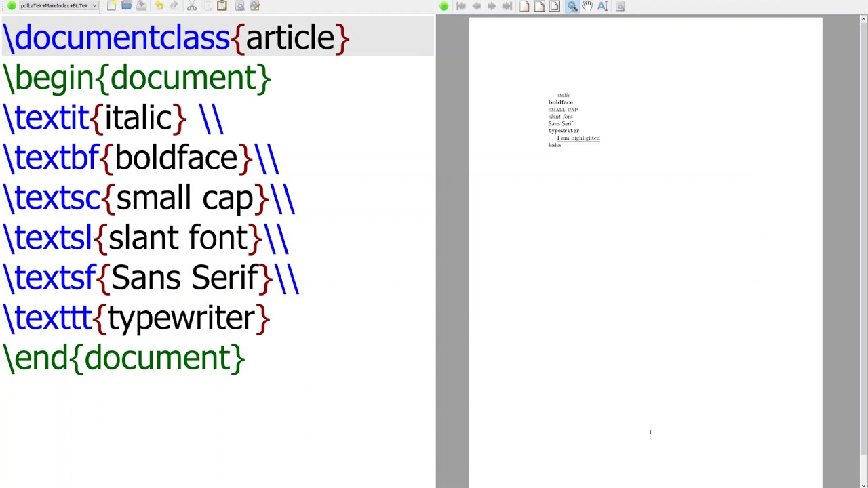Go to last page in PDF preview

click(x=507, y=6)
